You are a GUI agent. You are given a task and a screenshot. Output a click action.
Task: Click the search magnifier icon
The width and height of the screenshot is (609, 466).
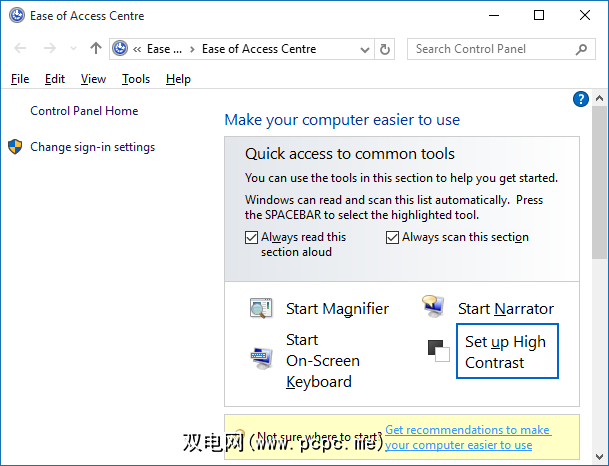(581, 49)
